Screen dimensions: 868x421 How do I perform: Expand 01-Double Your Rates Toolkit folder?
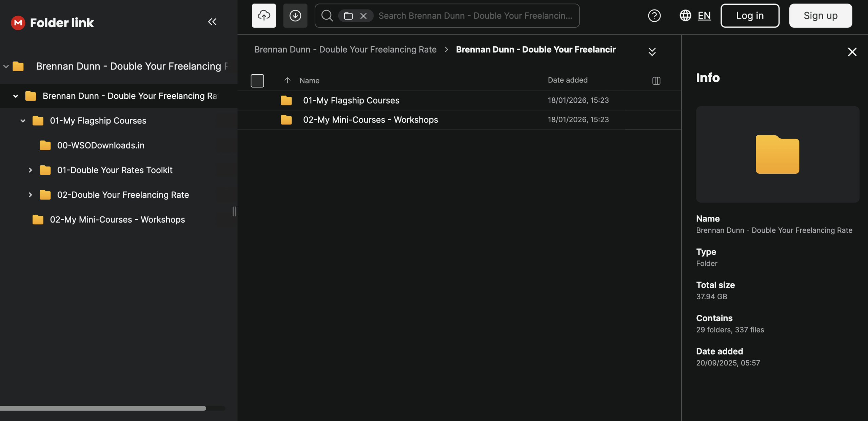coord(30,170)
